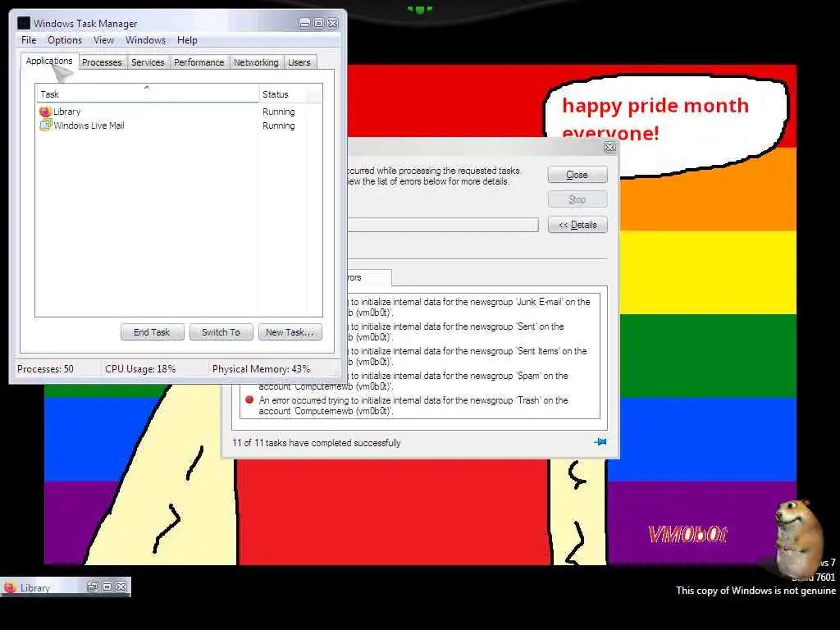840x630 pixels.
Task: Open the Help menu in Task Manager
Action: point(187,40)
